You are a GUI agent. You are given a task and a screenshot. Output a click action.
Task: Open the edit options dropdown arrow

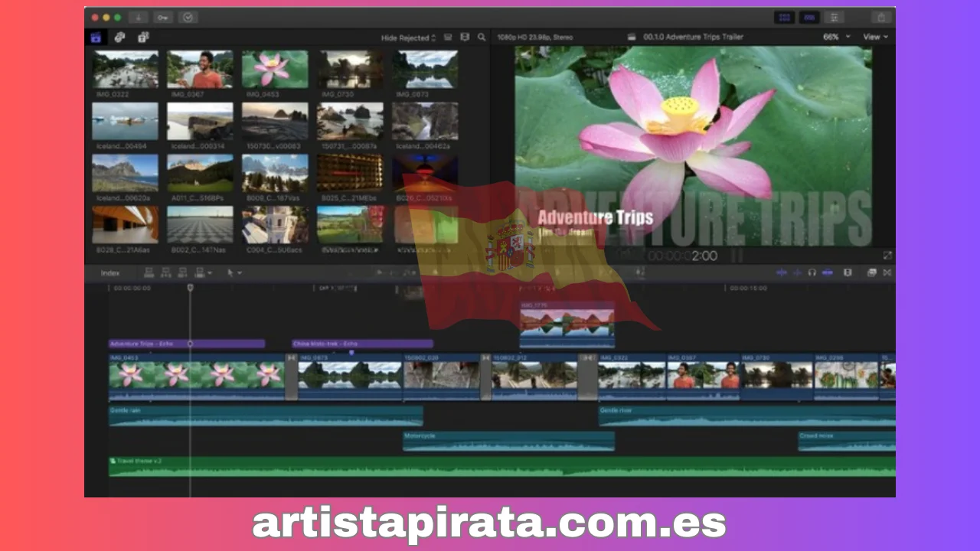click(x=210, y=273)
